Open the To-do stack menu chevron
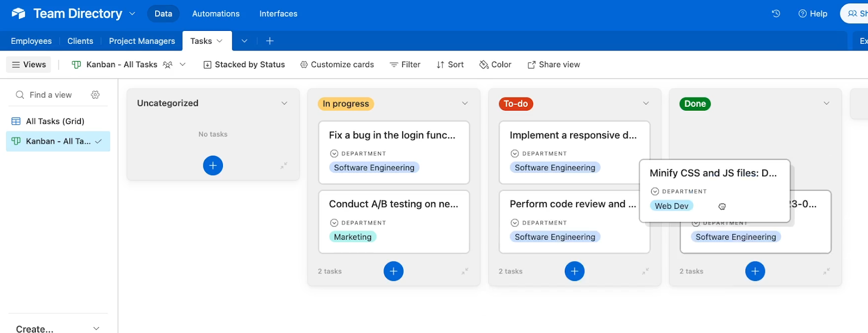The width and height of the screenshot is (868, 333). click(x=646, y=103)
